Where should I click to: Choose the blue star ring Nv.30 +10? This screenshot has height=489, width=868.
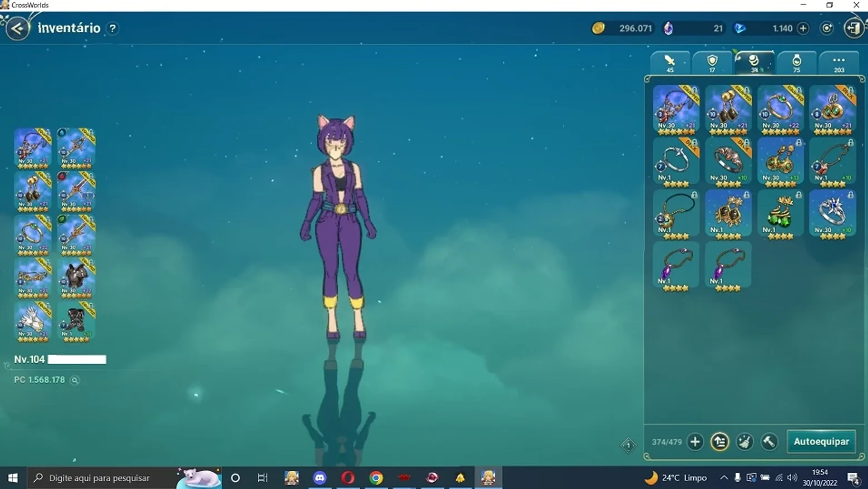click(x=833, y=214)
